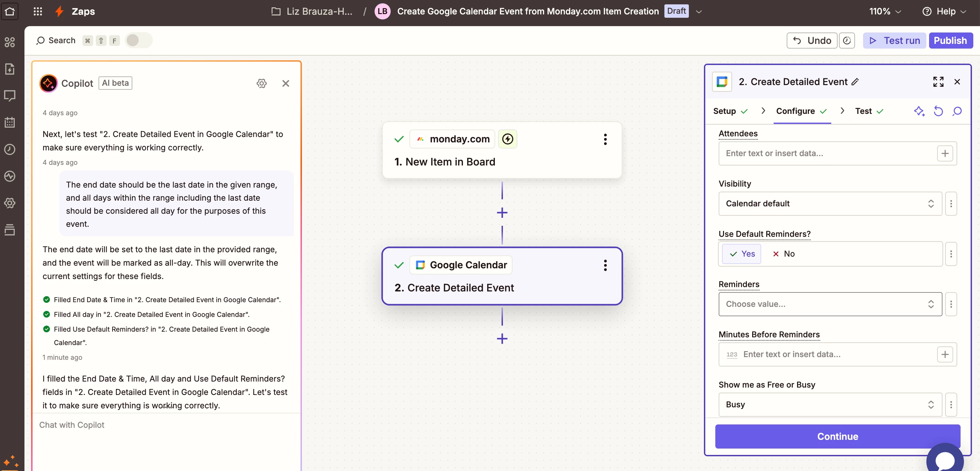Open Visibility field three-dot options
The image size is (980, 471).
tap(951, 204)
